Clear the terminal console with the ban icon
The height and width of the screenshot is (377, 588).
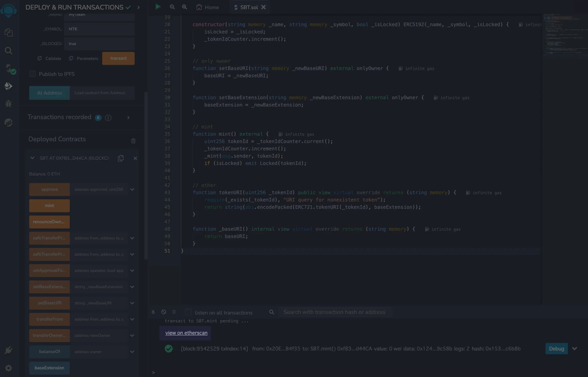point(164,312)
